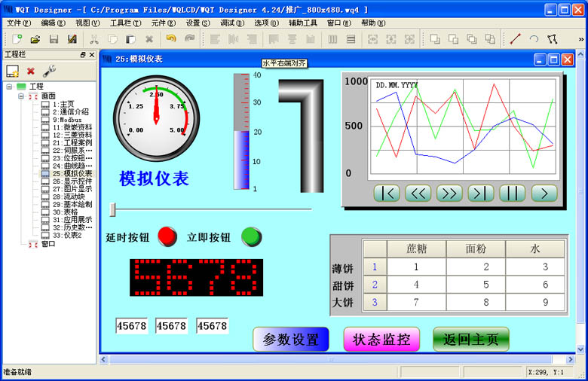The image size is (588, 381).
Task: Click the first 45678 numeric field
Action: pos(132,326)
